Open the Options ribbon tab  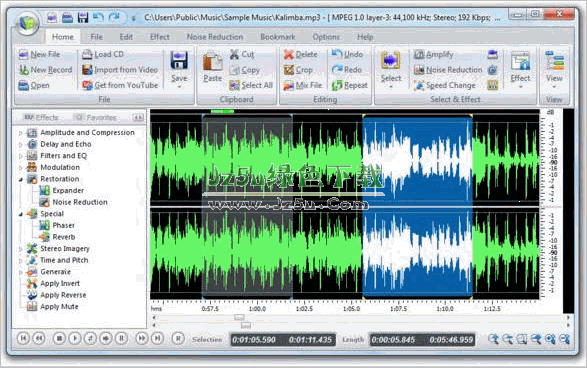[326, 37]
